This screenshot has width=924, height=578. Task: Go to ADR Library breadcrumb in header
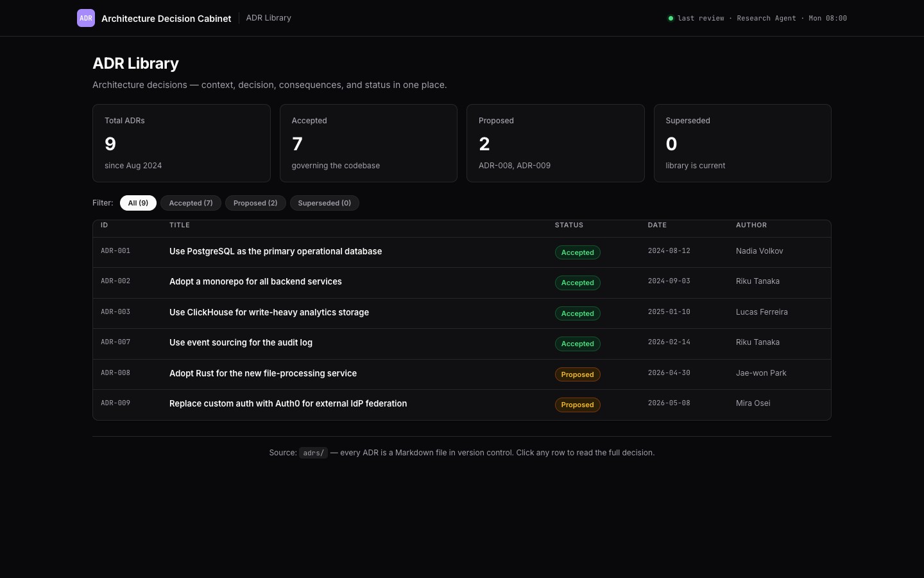[x=269, y=18]
